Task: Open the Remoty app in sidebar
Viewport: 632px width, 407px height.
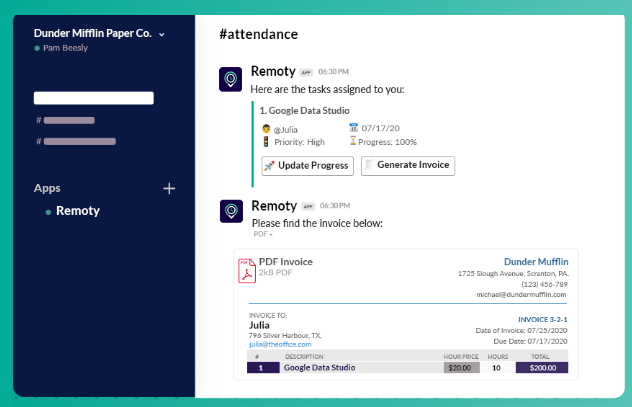Action: (77, 211)
